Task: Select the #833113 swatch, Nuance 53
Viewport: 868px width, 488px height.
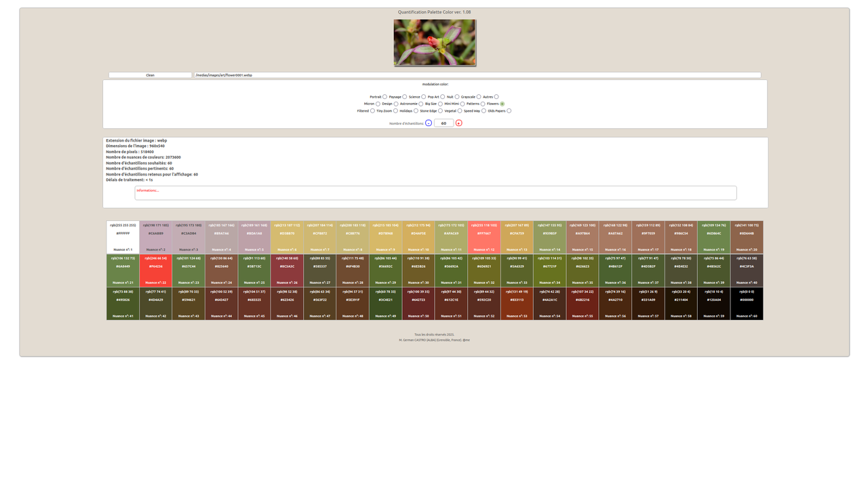Action: [517, 304]
